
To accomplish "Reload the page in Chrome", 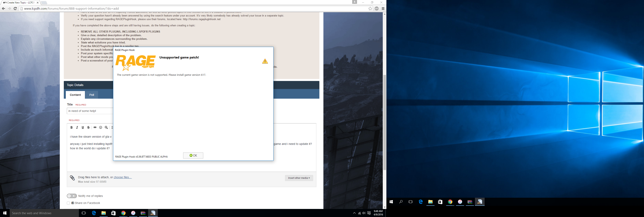I will [15, 8].
